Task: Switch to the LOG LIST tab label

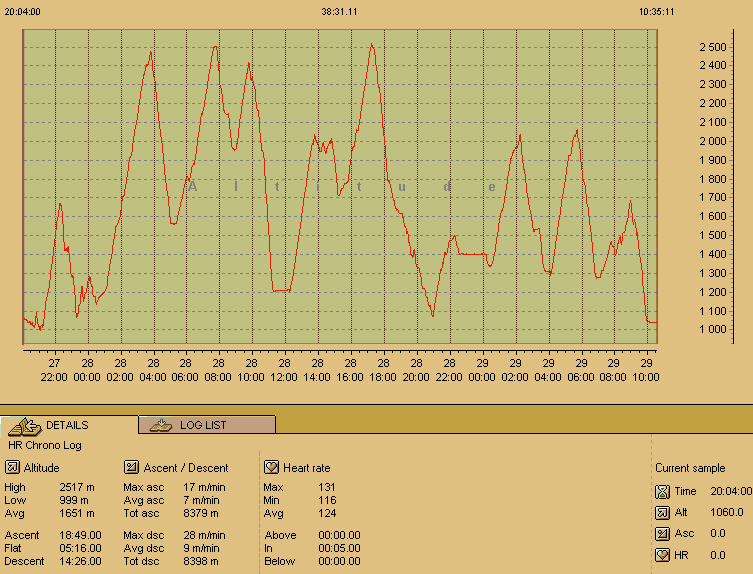Action: click(x=203, y=425)
